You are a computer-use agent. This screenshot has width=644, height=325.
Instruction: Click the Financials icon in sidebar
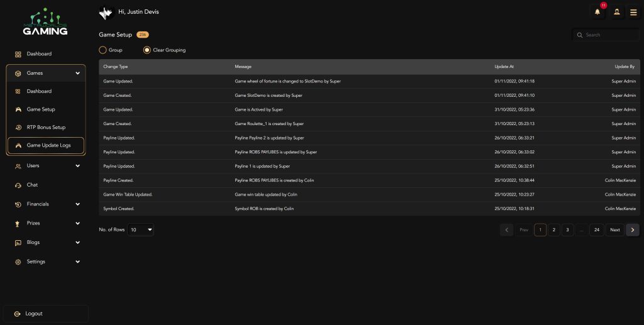pos(18,204)
